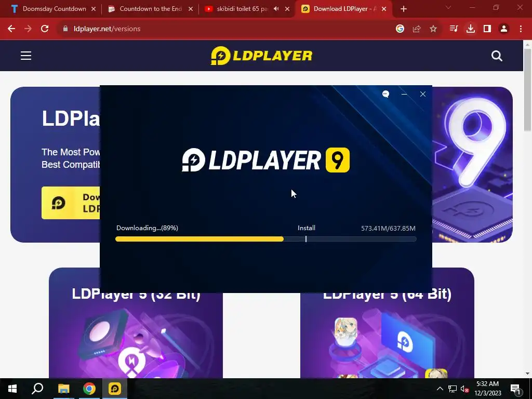Screen dimensions: 532x399
Task: Click the Chrome taskbar icon
Action: click(89, 389)
